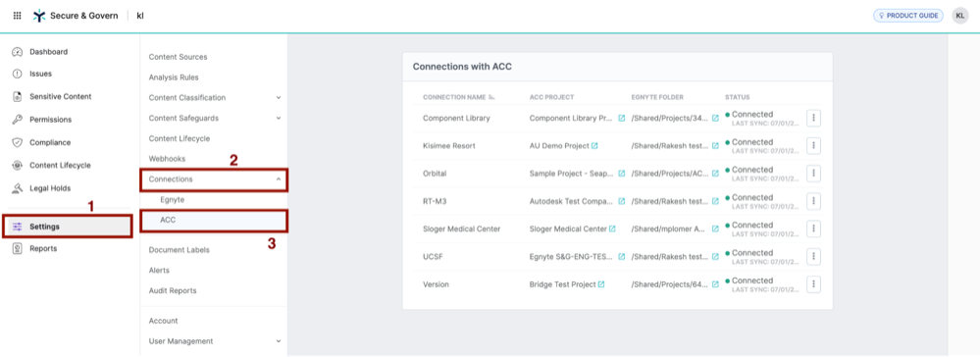Open Compliance section
The height and width of the screenshot is (357, 980).
50,142
